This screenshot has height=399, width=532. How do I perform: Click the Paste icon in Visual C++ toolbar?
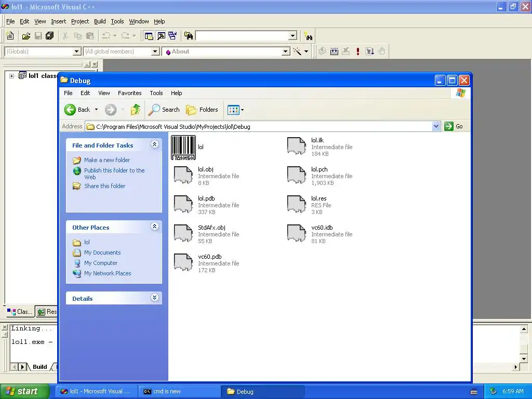90,36
